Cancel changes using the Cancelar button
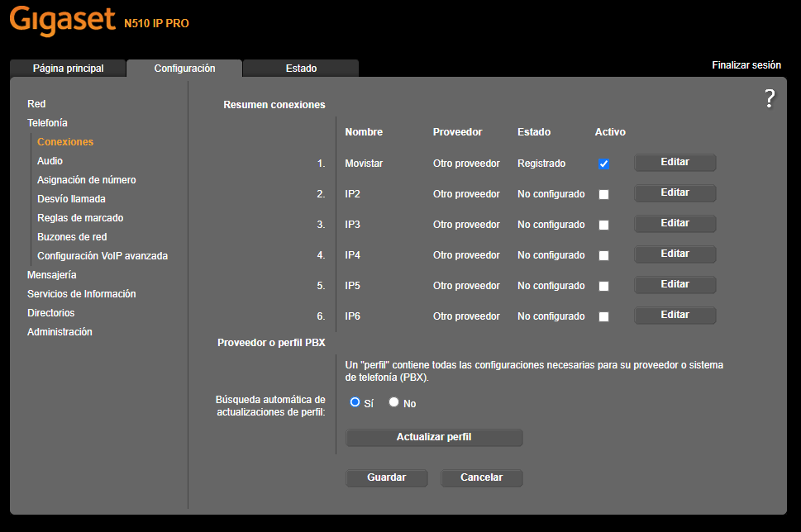 pyautogui.click(x=481, y=477)
